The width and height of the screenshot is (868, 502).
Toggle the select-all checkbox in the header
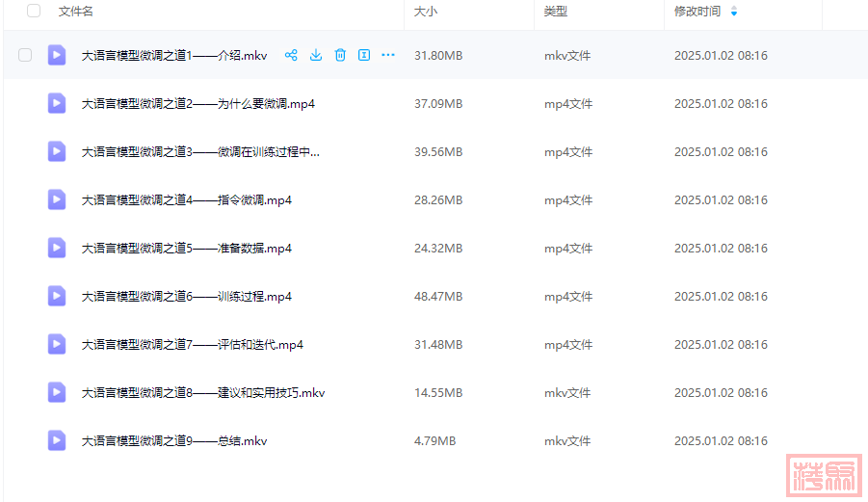(x=34, y=11)
